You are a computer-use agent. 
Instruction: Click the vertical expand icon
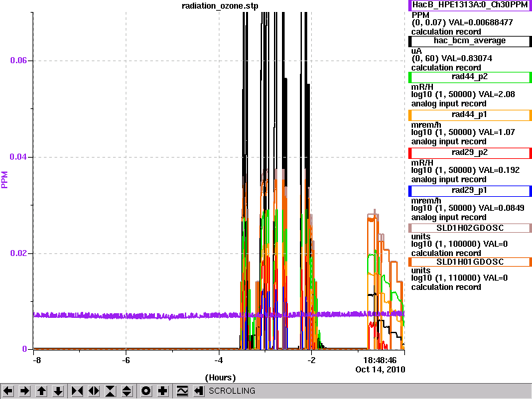(127, 391)
